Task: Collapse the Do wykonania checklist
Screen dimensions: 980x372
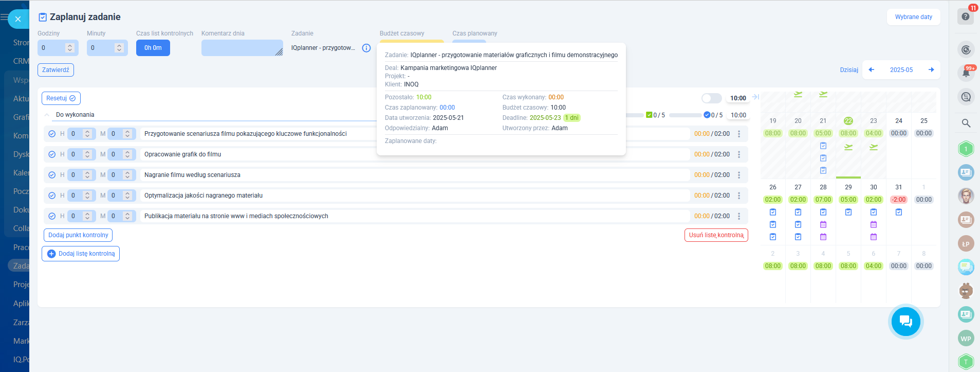Action: click(47, 115)
